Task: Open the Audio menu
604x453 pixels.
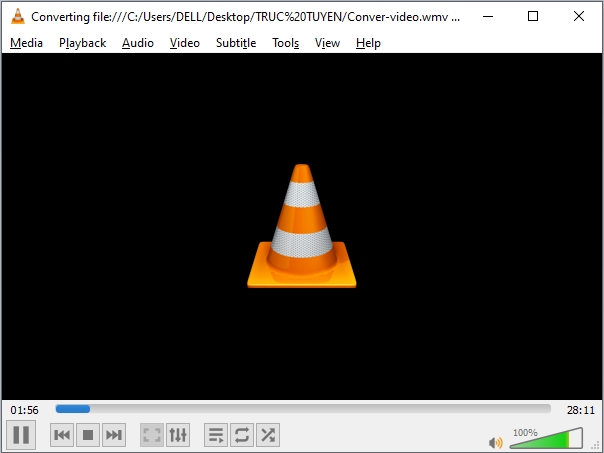Action: (138, 43)
